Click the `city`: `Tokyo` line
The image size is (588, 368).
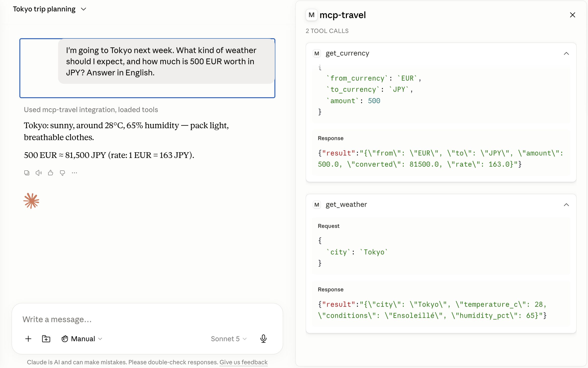pyautogui.click(x=357, y=252)
